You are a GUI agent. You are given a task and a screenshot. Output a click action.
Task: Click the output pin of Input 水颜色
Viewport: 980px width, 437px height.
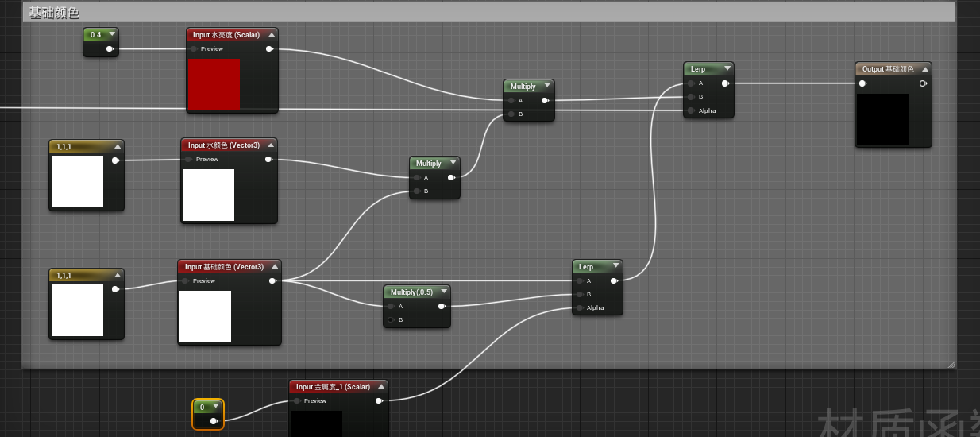click(269, 160)
